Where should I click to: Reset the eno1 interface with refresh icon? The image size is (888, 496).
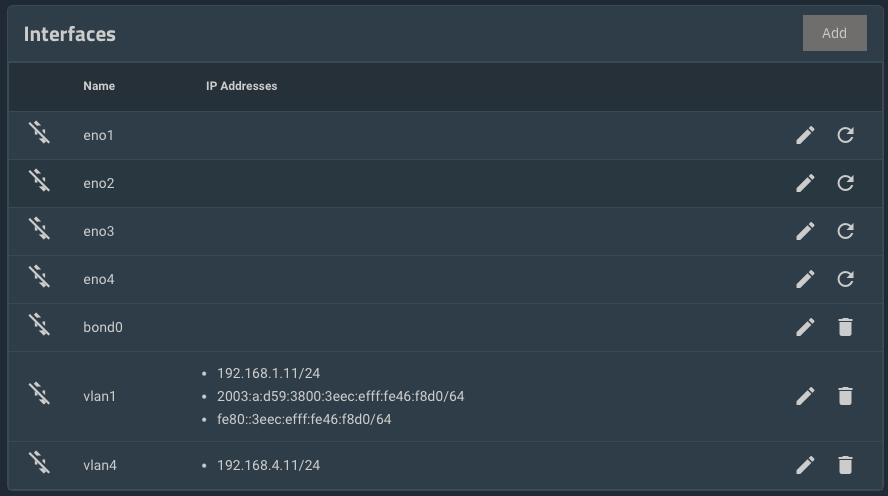[x=845, y=135]
